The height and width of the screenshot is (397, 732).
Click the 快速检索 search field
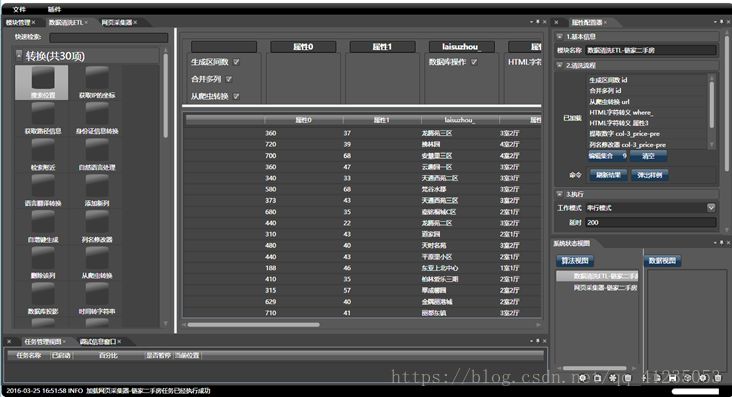108,37
